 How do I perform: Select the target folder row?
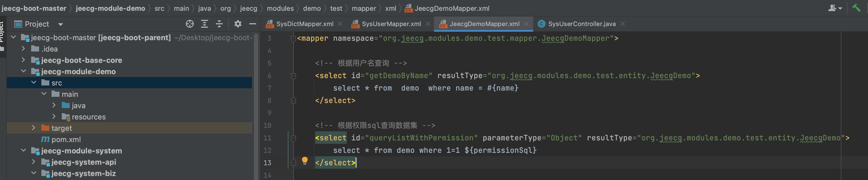click(x=129, y=128)
